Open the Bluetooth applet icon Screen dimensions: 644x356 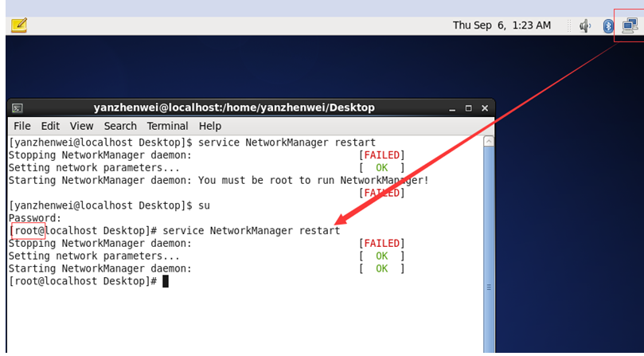[x=608, y=26]
